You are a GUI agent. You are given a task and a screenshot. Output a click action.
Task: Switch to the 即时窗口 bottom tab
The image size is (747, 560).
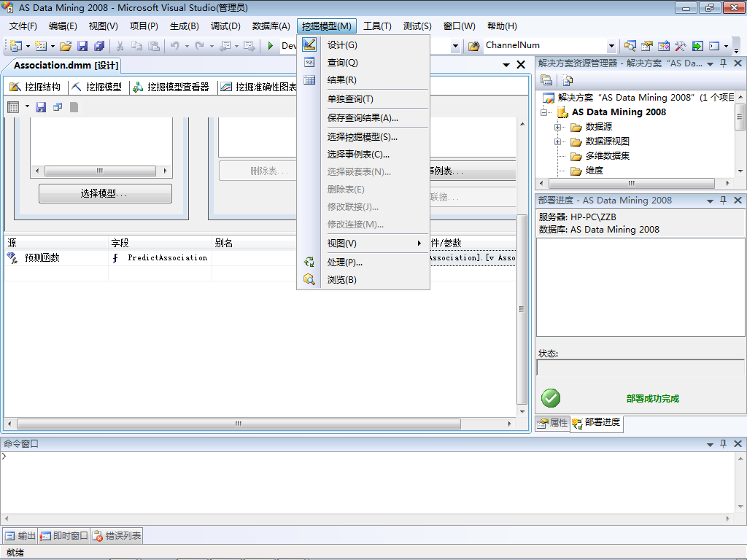tap(64, 536)
